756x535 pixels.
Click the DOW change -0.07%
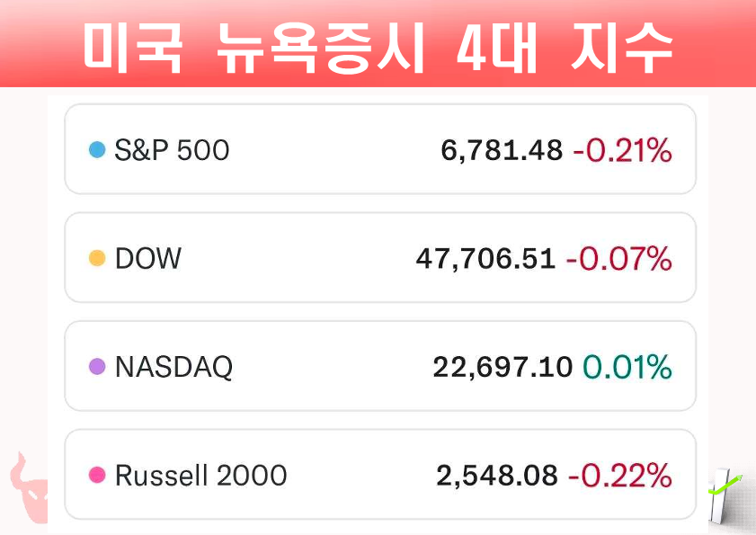pyautogui.click(x=618, y=259)
